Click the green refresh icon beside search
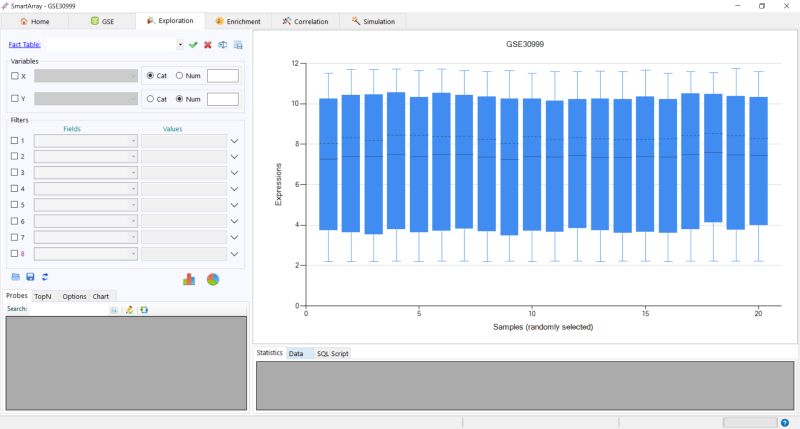Viewport: 800px width, 429px height. pos(144,310)
